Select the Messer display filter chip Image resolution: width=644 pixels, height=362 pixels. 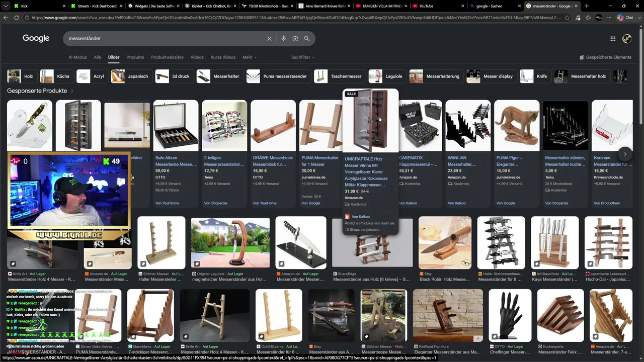pos(491,76)
